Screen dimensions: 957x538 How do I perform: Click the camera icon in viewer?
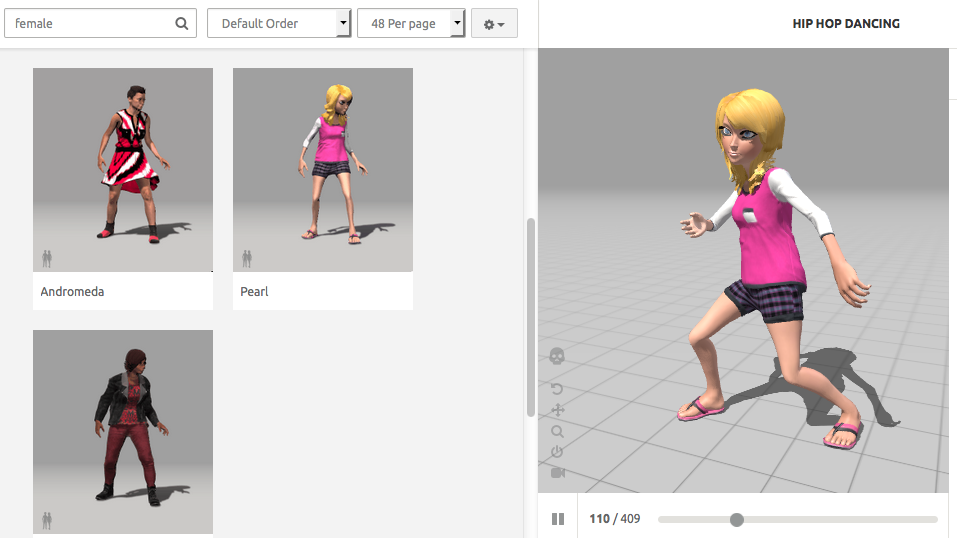coord(558,473)
